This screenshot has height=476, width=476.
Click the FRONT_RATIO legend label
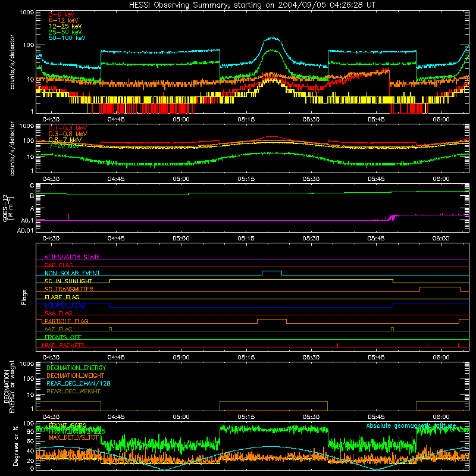point(67,425)
